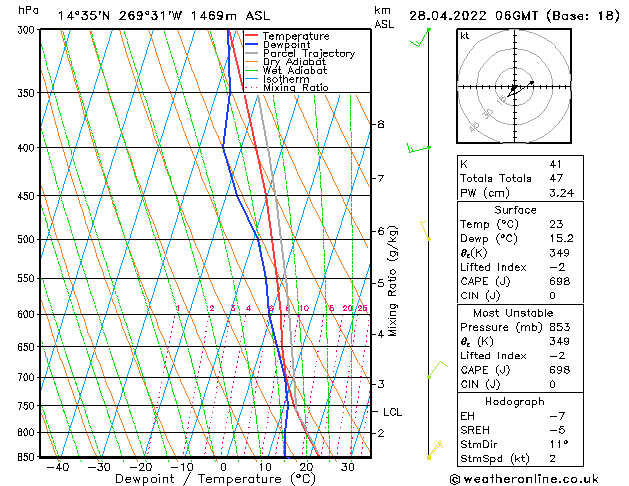The image size is (629, 486).
Task: Click the Most Unstable section header
Action: point(515,313)
